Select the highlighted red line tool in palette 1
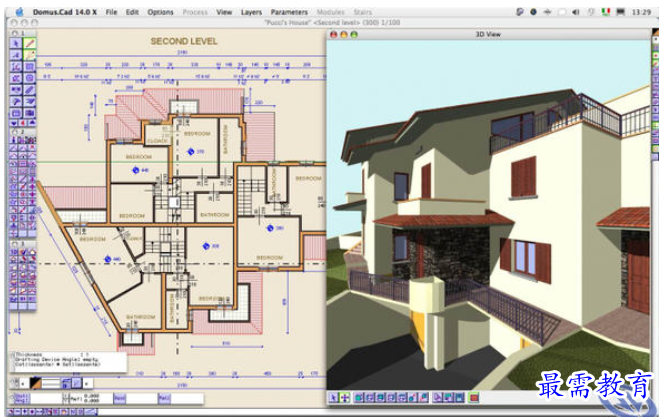The image size is (660, 417). (x=29, y=43)
